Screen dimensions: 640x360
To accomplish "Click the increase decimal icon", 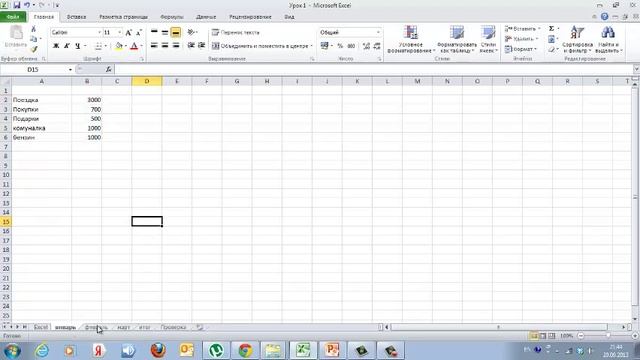I will click(366, 46).
